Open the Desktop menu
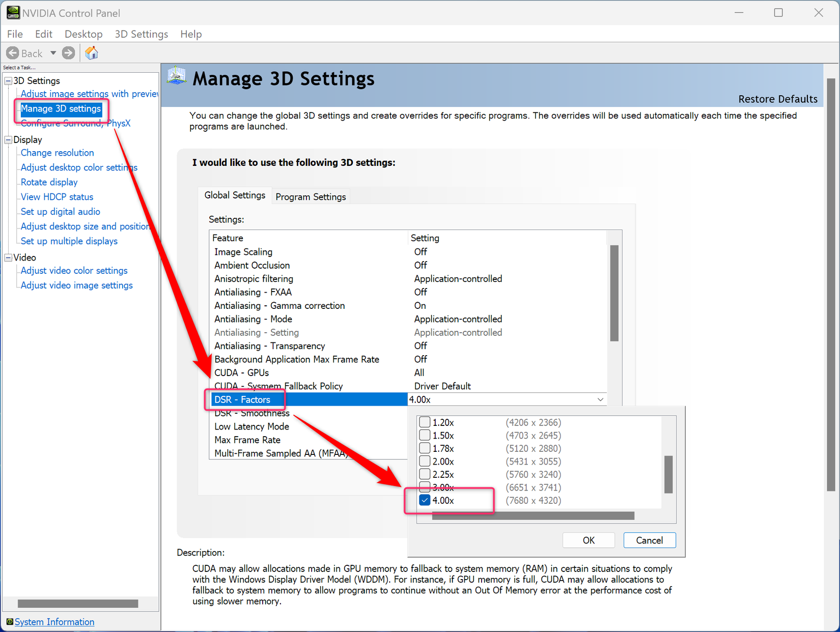The image size is (840, 632). [83, 34]
